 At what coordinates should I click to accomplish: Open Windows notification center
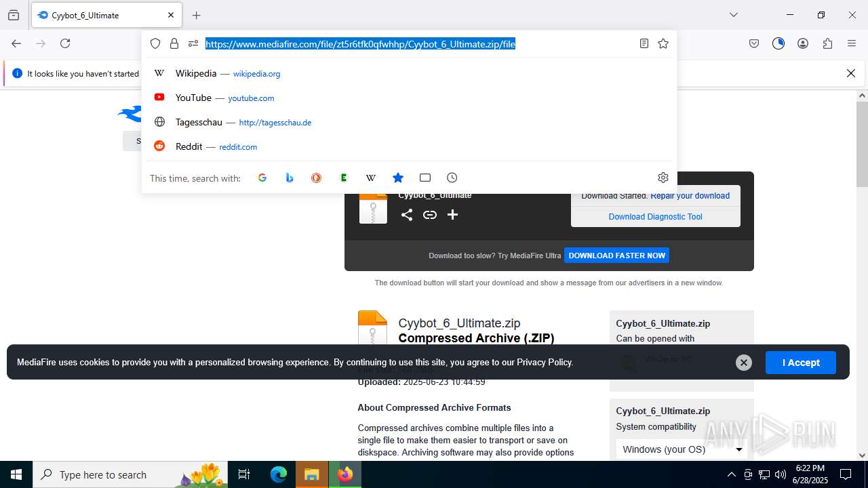[846, 474]
